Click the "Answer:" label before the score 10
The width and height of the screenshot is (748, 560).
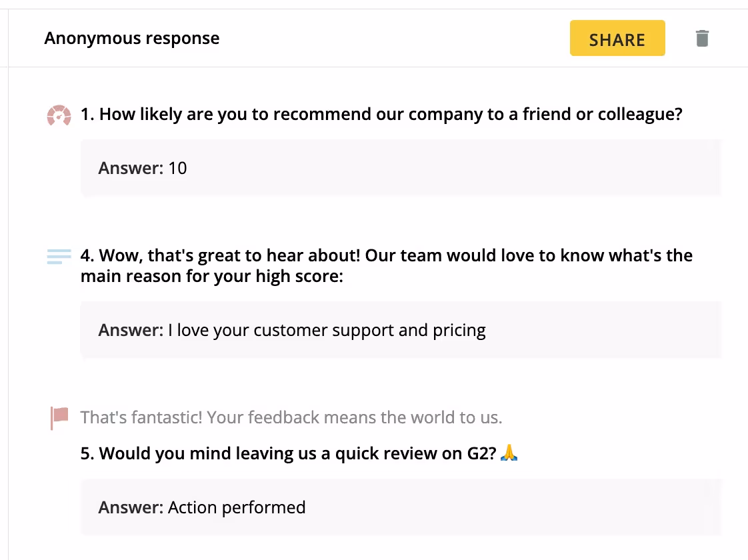pos(131,169)
